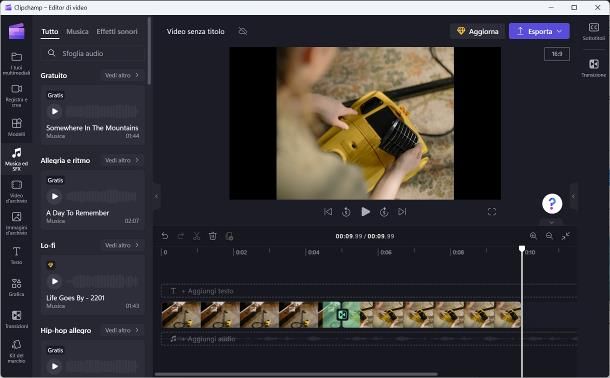
Task: Click the audio panel vertical scrollbar
Action: click(149, 51)
